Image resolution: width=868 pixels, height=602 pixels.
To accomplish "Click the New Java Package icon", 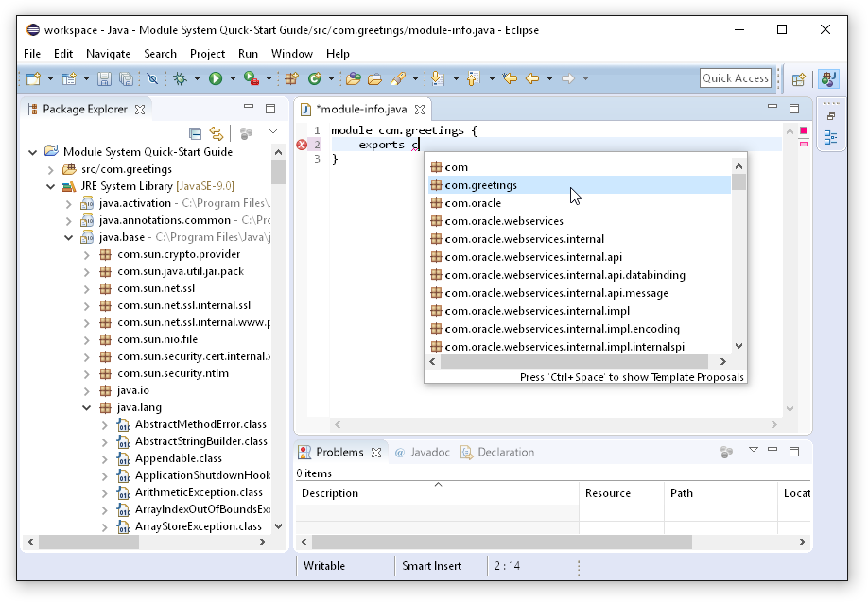I will 291,79.
